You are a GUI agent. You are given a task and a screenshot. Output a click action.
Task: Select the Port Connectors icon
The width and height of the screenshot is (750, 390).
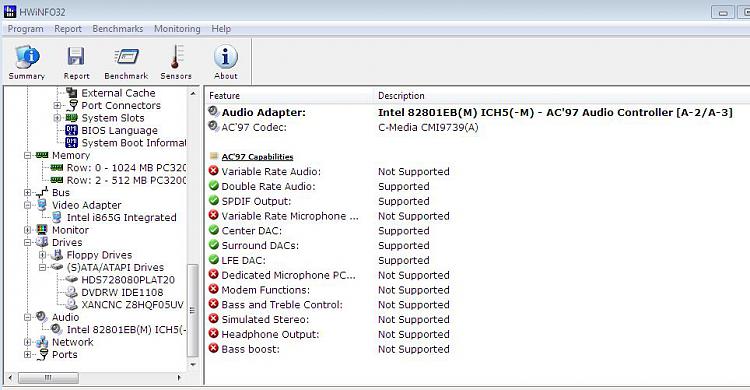tap(72, 105)
